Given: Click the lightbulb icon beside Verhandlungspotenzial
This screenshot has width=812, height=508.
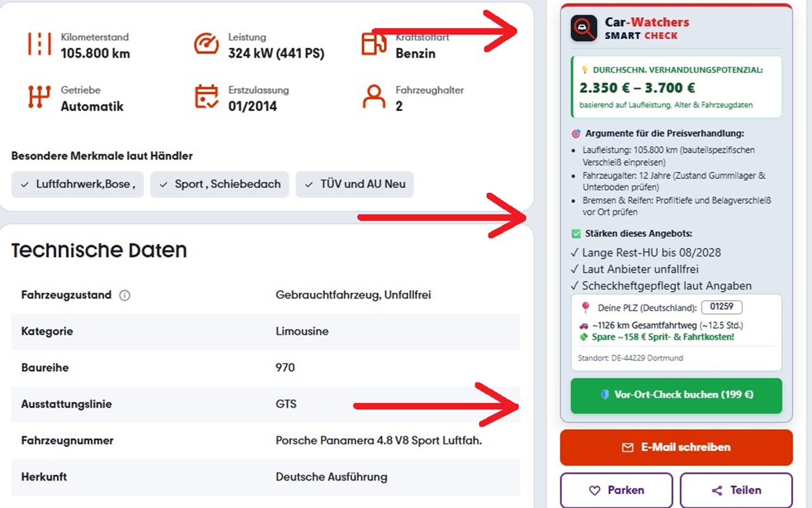Looking at the screenshot, I should coord(586,70).
